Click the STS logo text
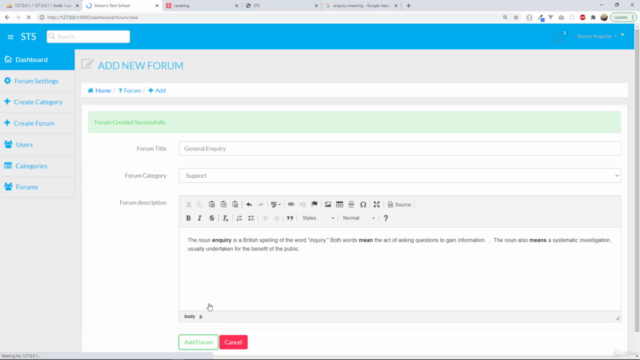Viewport: 640px width, 360px height. tap(29, 37)
